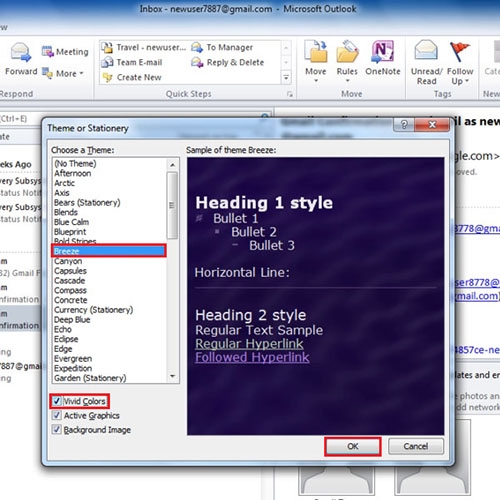This screenshot has width=500, height=500.
Task: Close the Theme or Stationery dialog
Action: click(x=432, y=125)
